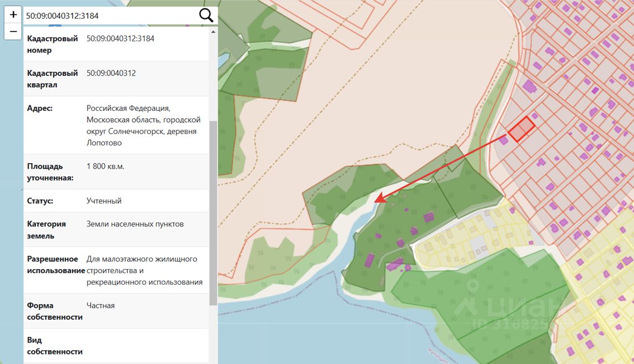The image size is (634, 364).
Task: Click the Разрешенное использование label
Action: click(55, 265)
